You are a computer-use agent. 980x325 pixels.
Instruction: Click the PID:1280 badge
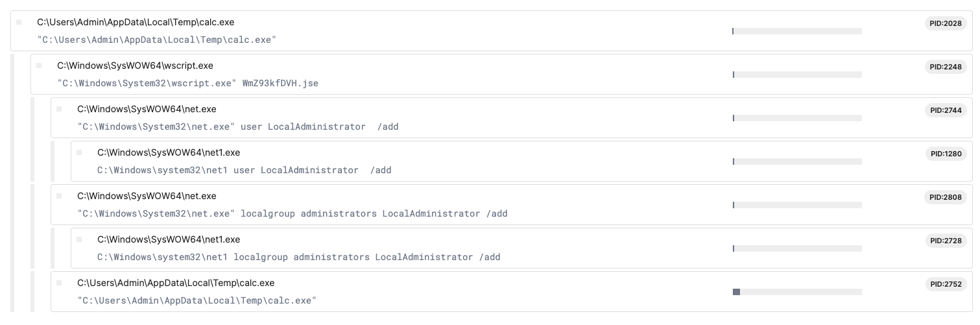coord(946,154)
